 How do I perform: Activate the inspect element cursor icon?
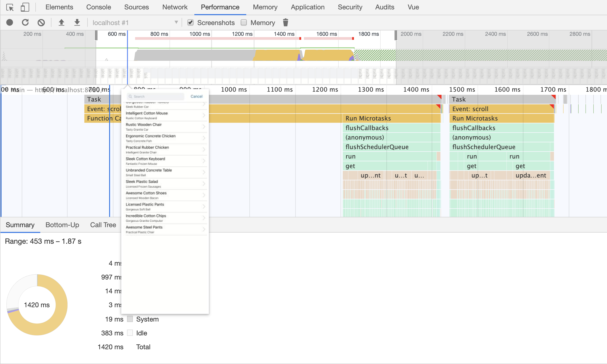pyautogui.click(x=10, y=7)
